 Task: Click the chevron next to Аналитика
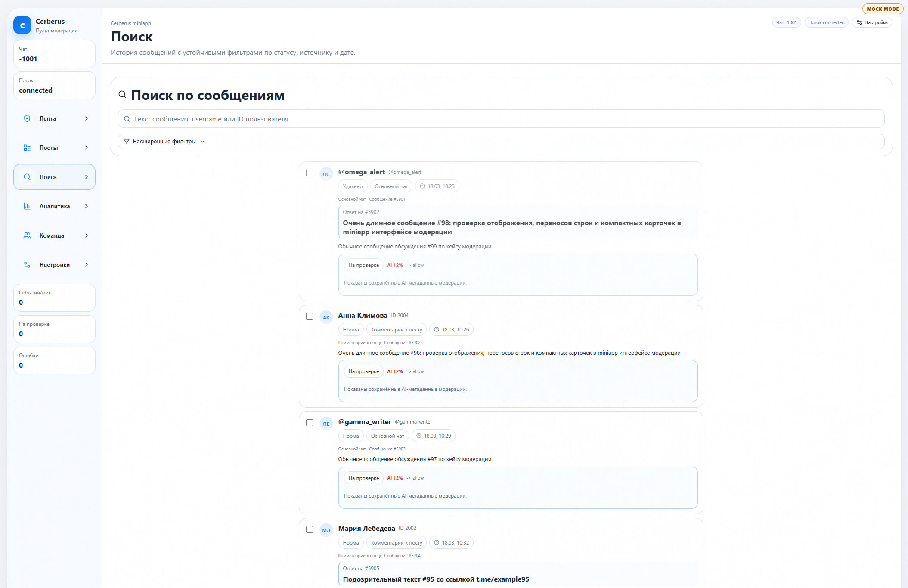pos(87,206)
